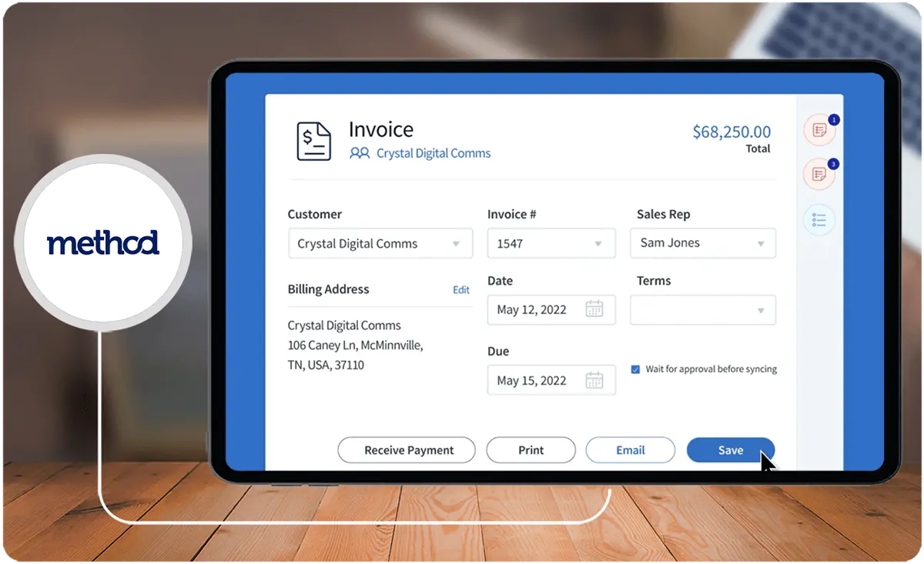Expand the Sales Rep dropdown

(761, 244)
